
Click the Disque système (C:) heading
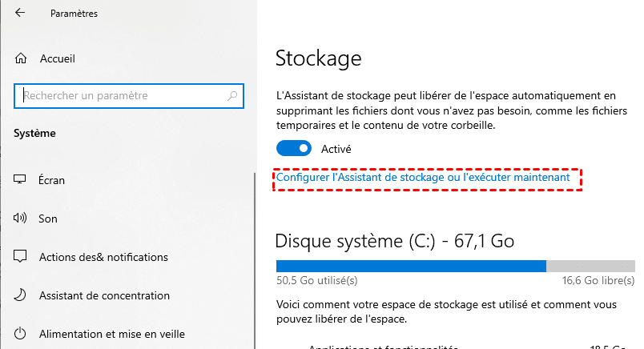[x=394, y=240]
